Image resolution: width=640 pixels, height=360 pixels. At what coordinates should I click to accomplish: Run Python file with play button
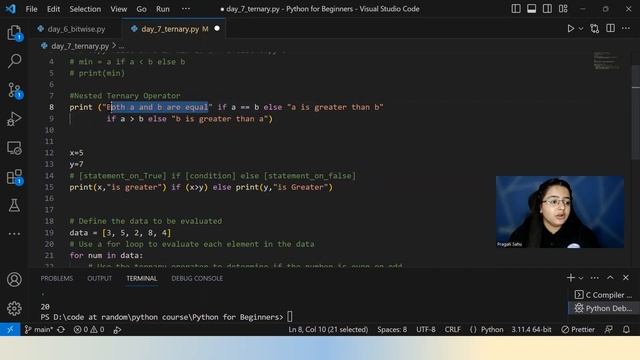(571, 29)
